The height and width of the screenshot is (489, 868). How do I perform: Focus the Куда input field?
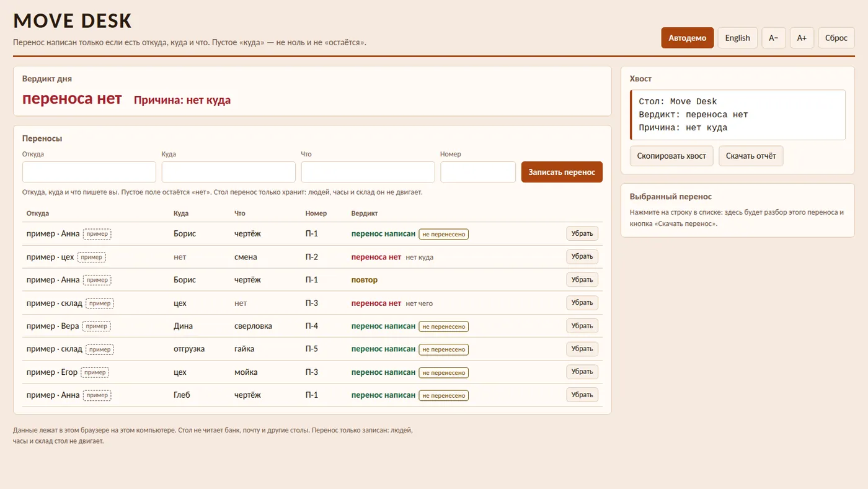point(229,172)
